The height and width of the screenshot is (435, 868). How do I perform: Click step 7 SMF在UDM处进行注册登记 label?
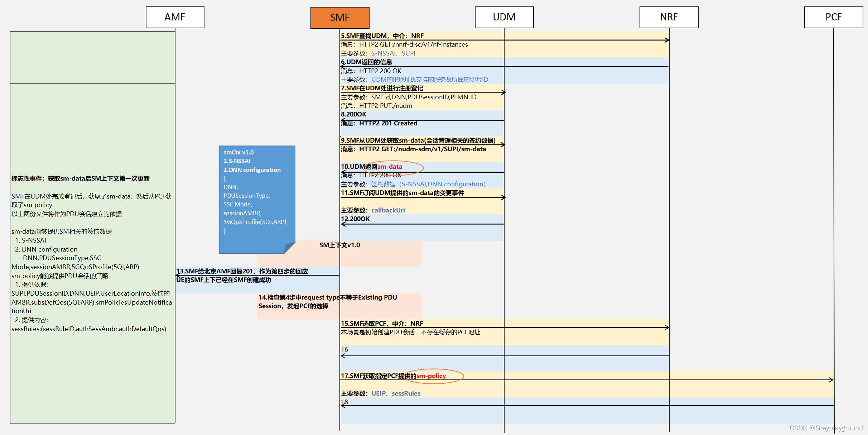tap(382, 88)
